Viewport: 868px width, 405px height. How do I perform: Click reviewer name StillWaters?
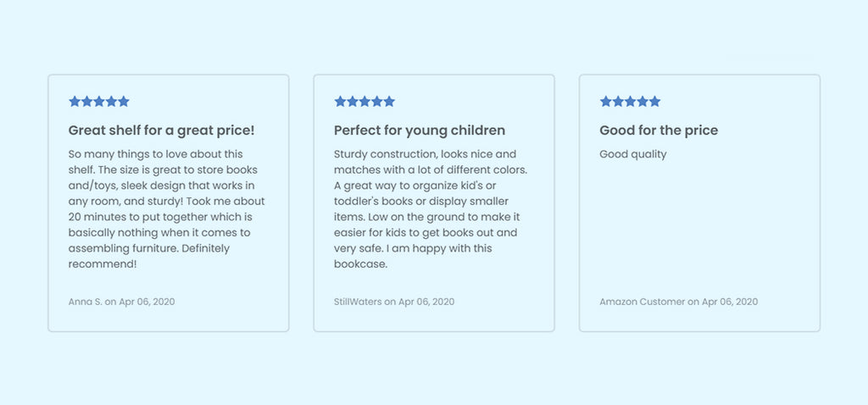pos(358,302)
